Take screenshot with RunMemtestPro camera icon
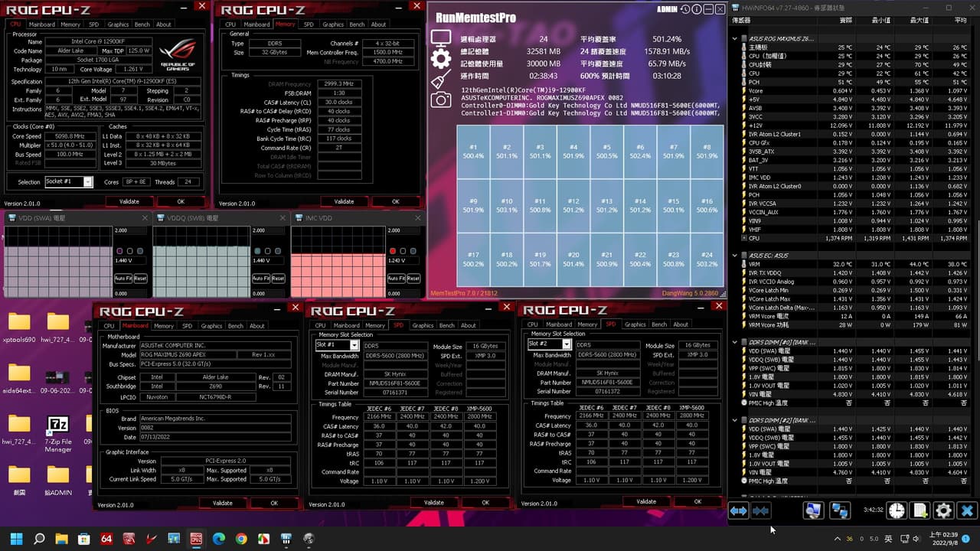Image resolution: width=980 pixels, height=551 pixels. [x=440, y=99]
